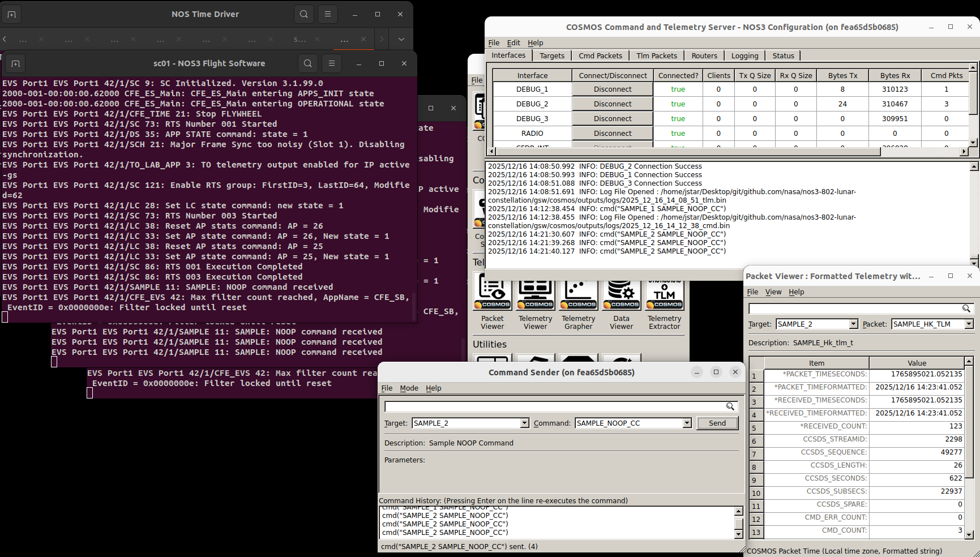Open Help menu in Packet Viewer
This screenshot has width=980, height=557.
click(797, 292)
